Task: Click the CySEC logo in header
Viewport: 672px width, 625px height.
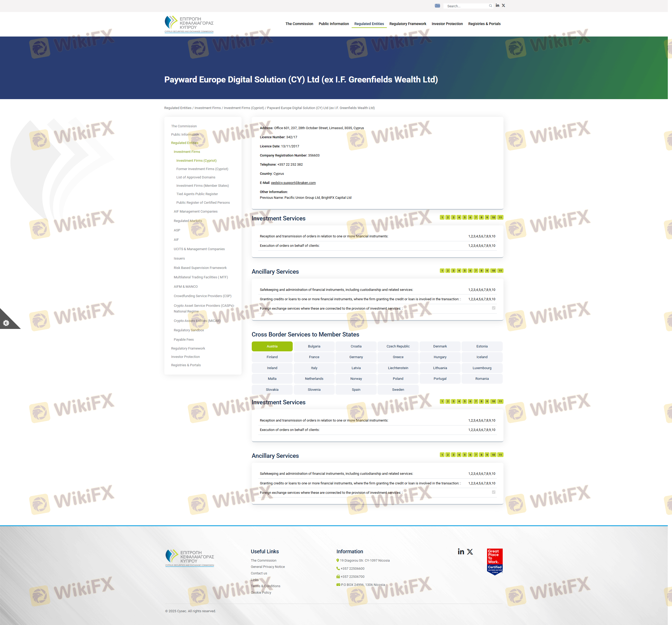Action: tap(189, 24)
